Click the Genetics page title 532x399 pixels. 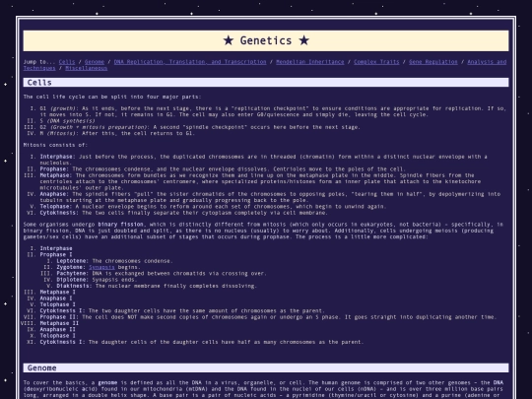pyautogui.click(x=266, y=40)
